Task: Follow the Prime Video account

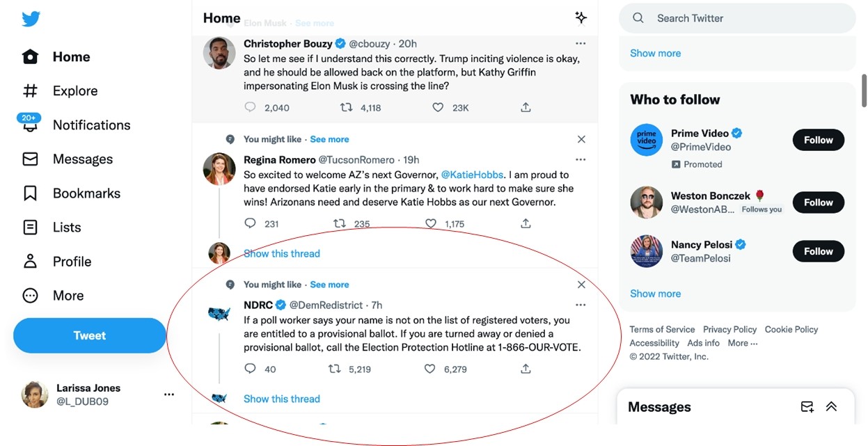Action: [x=818, y=140]
